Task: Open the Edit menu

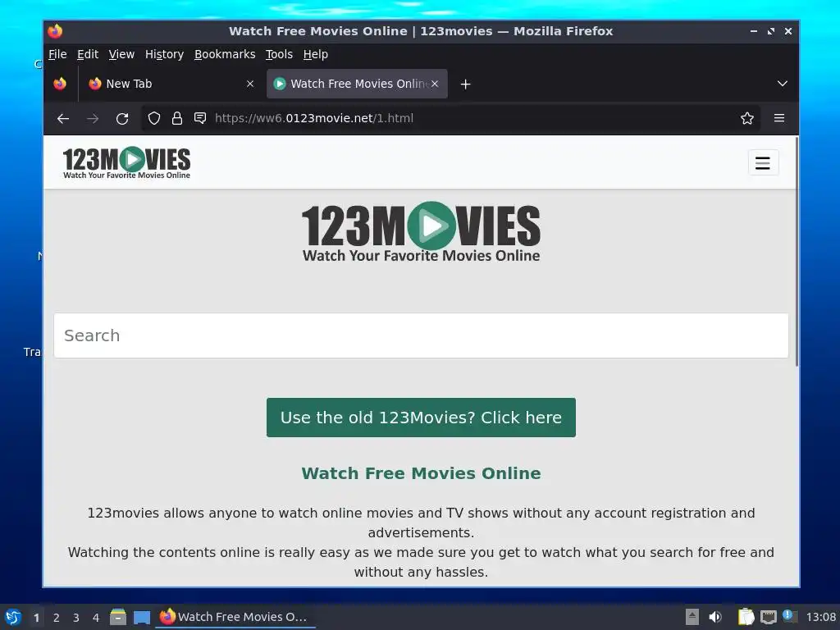Action: [87, 54]
